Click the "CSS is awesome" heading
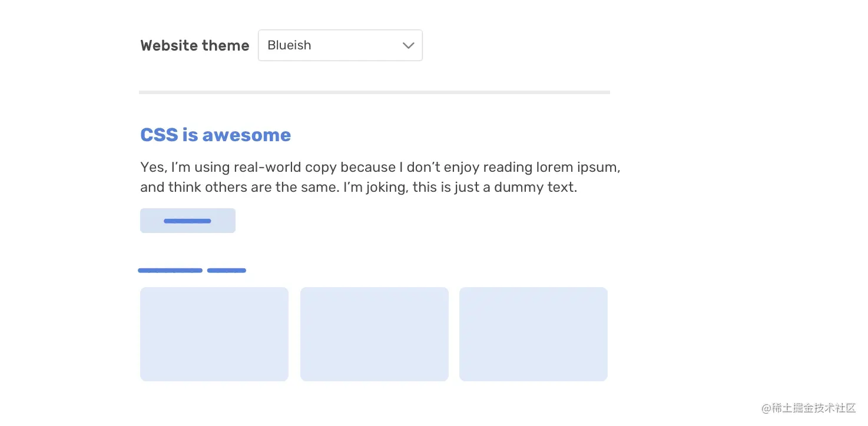This screenshot has width=868, height=426. coord(216,135)
